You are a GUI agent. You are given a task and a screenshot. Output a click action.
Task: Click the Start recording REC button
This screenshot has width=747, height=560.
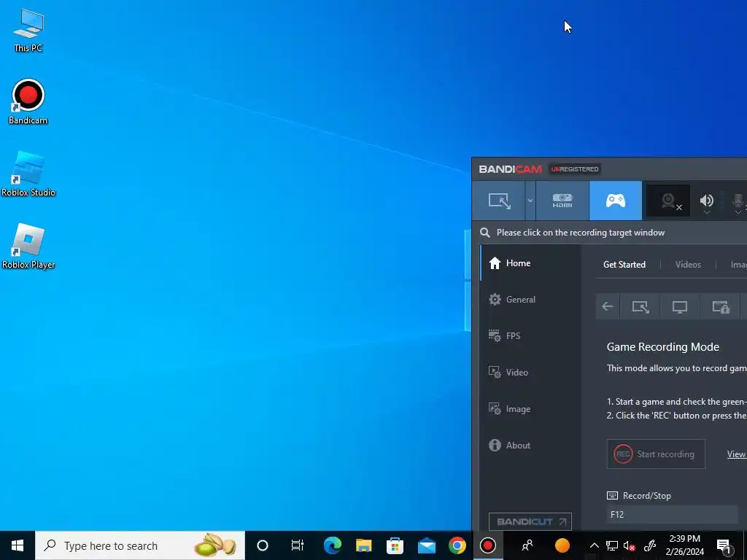point(656,454)
